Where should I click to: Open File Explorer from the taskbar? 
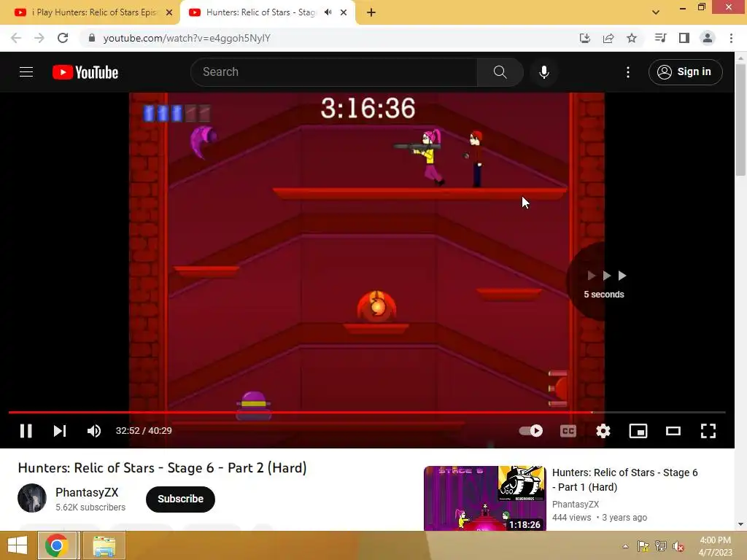[104, 545]
